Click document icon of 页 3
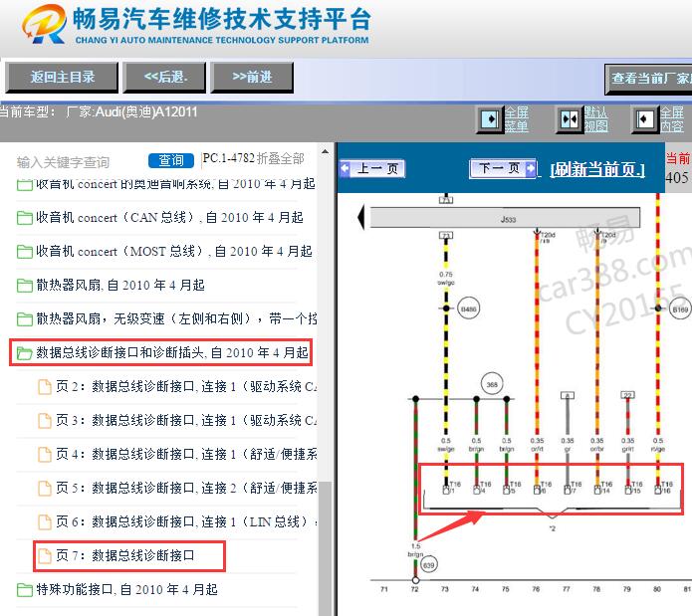Viewport: 692px width, 616px height. pyautogui.click(x=45, y=421)
